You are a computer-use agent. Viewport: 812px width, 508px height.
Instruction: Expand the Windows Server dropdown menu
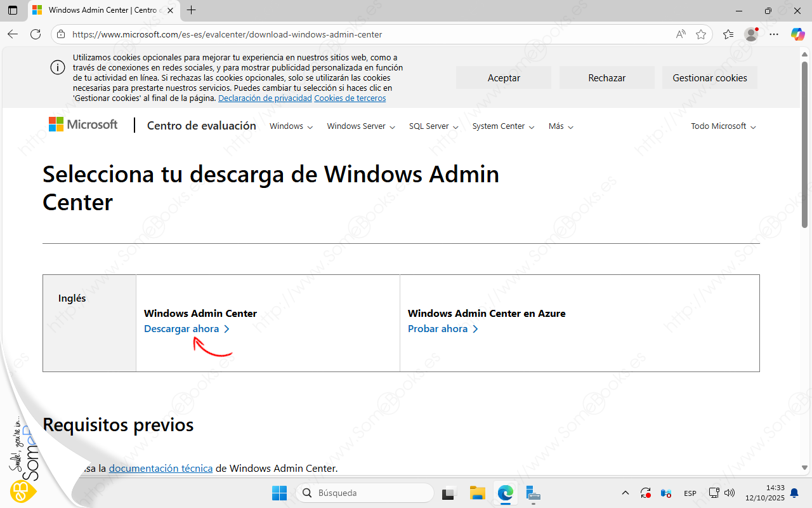(x=360, y=126)
